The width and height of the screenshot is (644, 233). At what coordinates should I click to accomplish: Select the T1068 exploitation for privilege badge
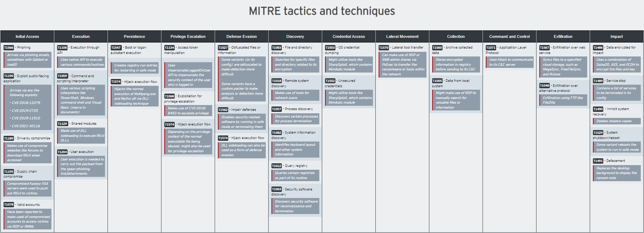coord(169,96)
